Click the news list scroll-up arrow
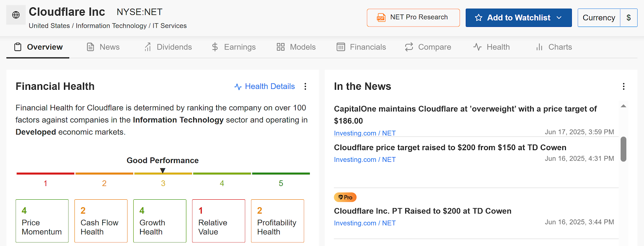644x246 pixels. (623, 106)
